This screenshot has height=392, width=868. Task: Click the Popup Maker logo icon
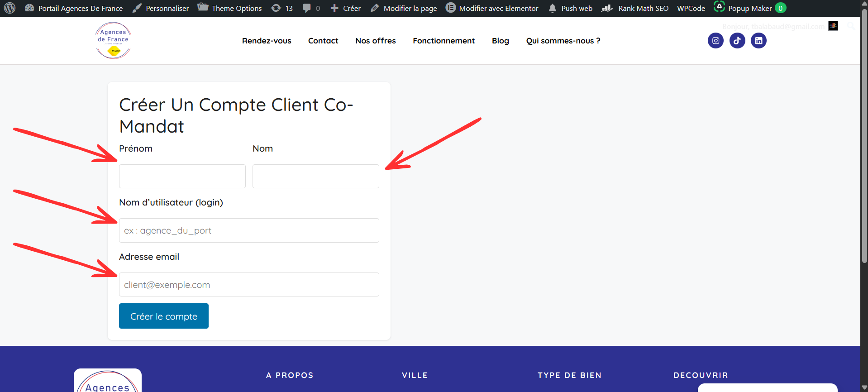click(719, 6)
